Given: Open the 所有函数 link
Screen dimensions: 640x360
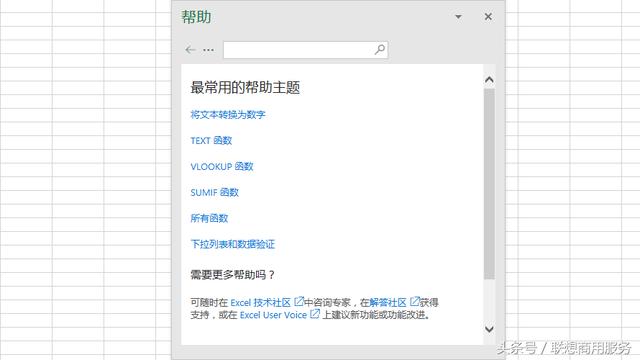Looking at the screenshot, I should click(x=209, y=218).
